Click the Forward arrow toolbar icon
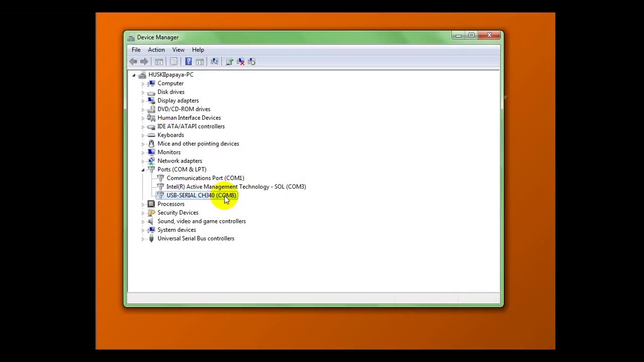Image resolution: width=644 pixels, height=362 pixels. coord(144,61)
